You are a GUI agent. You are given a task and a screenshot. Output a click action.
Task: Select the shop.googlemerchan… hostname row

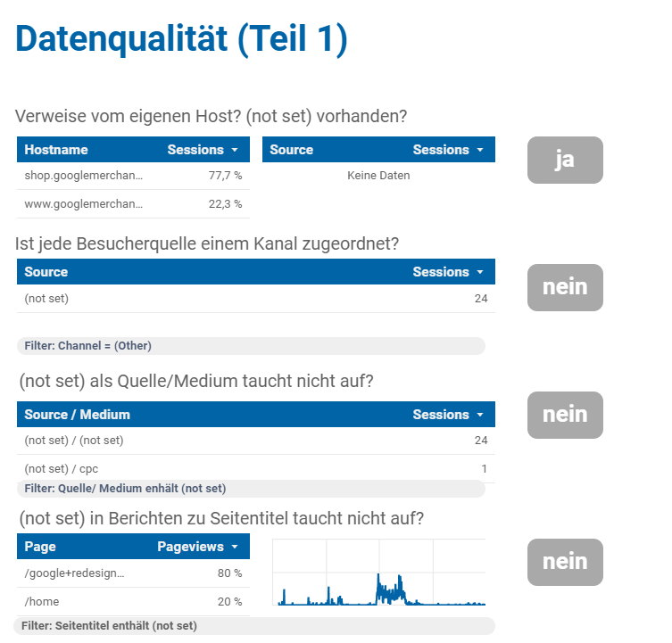coord(133,176)
